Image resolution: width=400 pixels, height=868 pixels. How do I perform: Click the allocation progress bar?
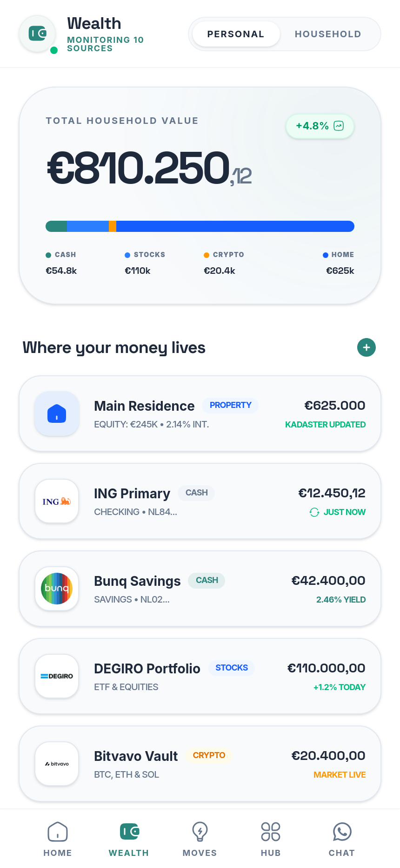point(200,226)
